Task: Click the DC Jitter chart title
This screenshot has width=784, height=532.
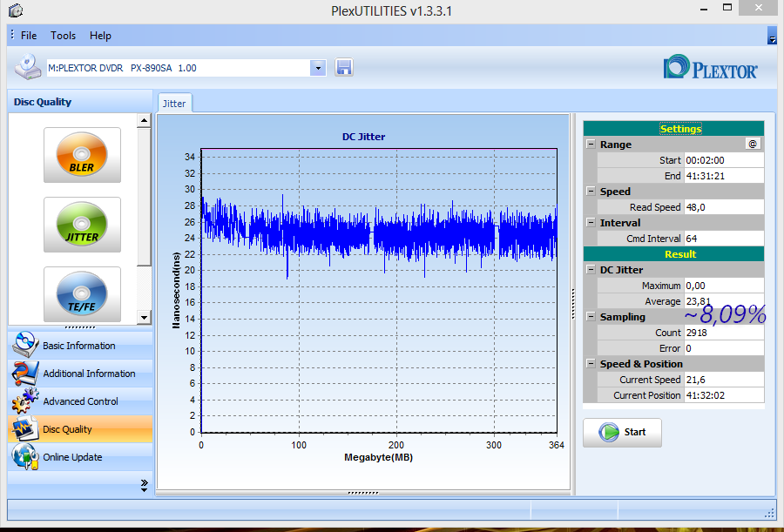Action: click(363, 137)
